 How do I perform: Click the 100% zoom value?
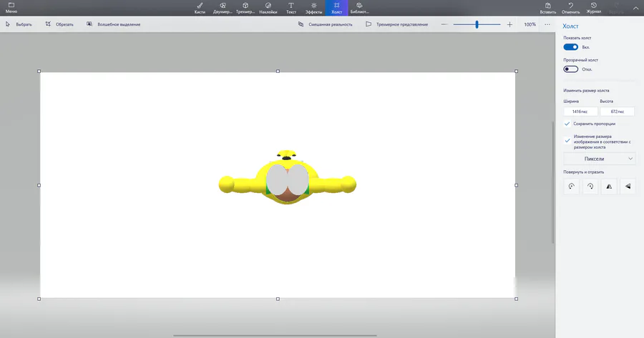(x=530, y=24)
